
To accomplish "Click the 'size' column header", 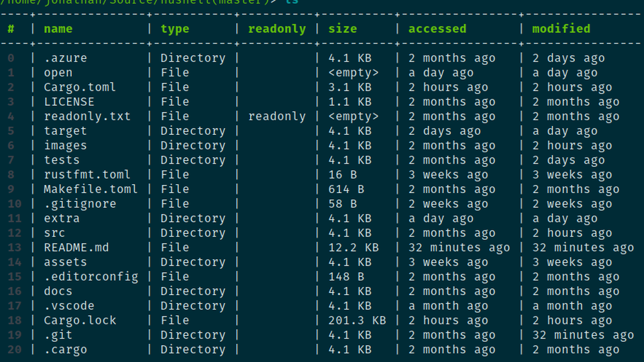I will 343,29.
